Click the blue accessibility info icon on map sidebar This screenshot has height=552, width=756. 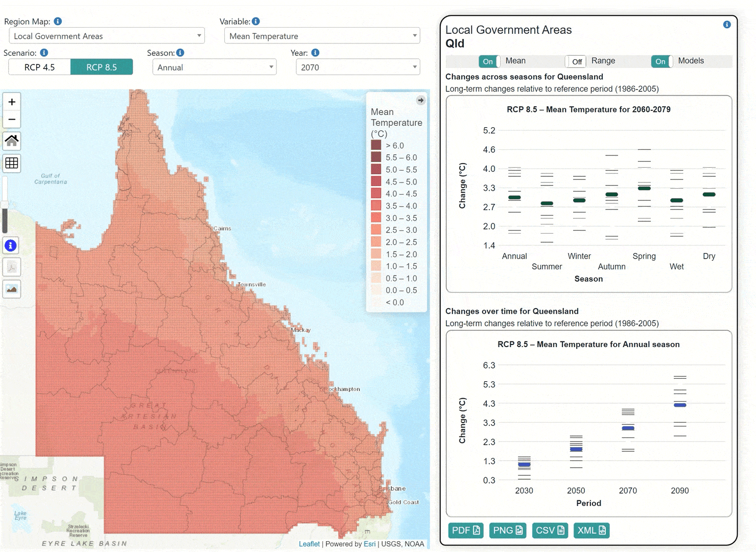[x=11, y=245]
